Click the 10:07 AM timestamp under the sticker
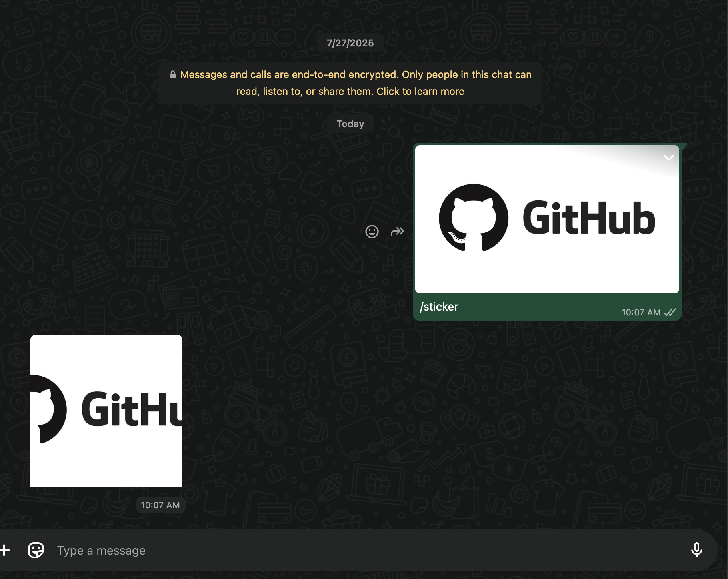Screen dimensions: 728x579 [x=160, y=505]
